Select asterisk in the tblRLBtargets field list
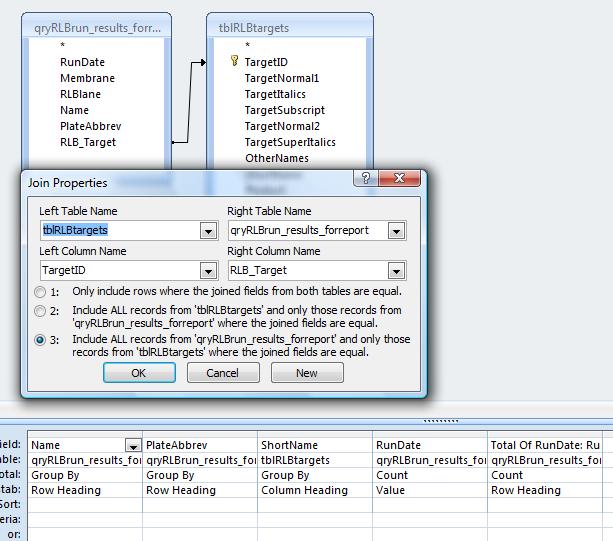613x541 pixels. click(247, 45)
